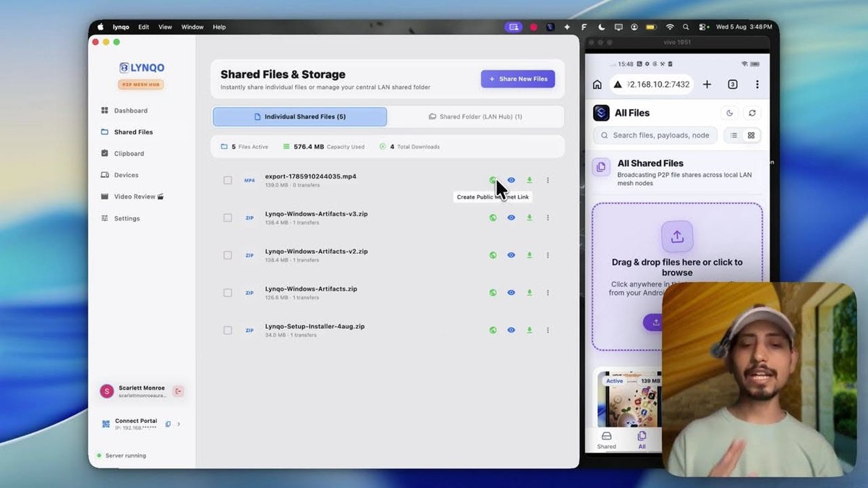Open the View menu in the menu bar
The width and height of the screenshot is (868, 488).
click(165, 27)
